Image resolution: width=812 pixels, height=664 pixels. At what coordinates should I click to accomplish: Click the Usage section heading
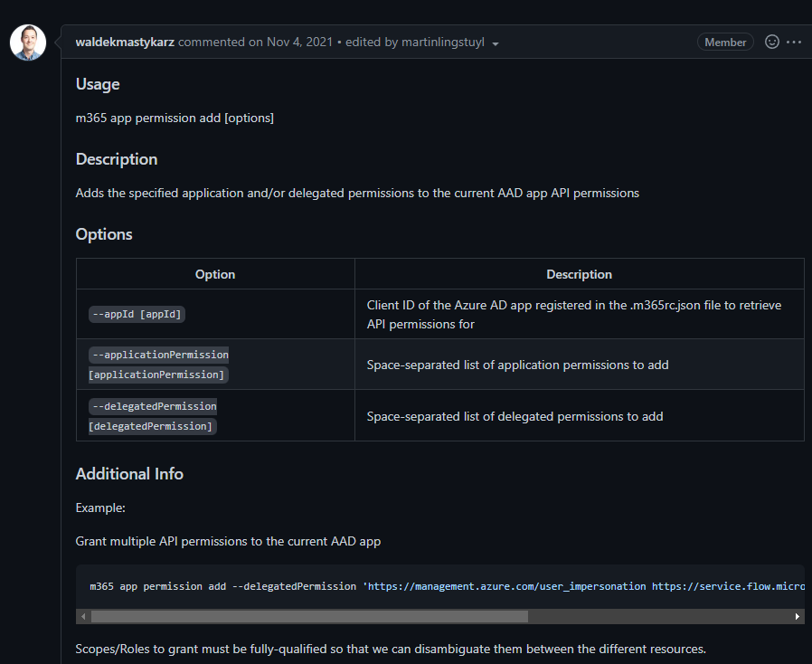[x=97, y=84]
